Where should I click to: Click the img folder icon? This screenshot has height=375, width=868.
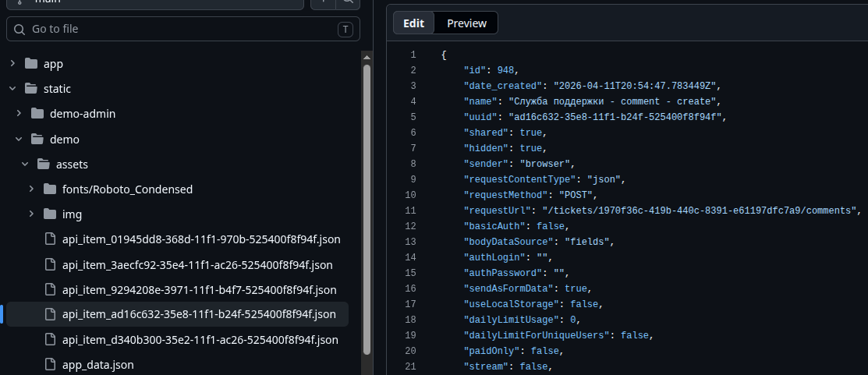pos(50,214)
